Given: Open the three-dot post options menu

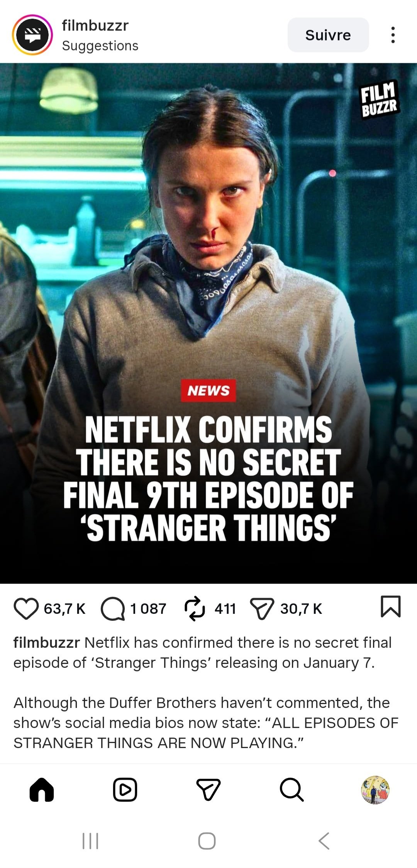Looking at the screenshot, I should [393, 35].
